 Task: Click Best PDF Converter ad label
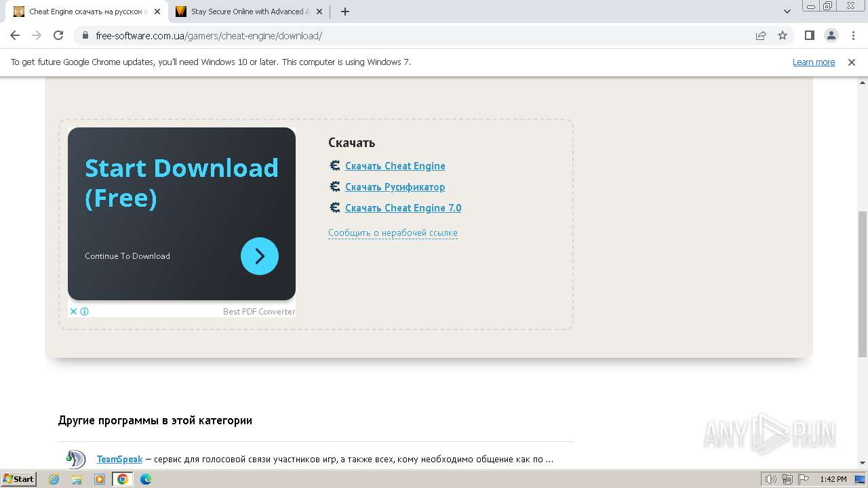(259, 311)
